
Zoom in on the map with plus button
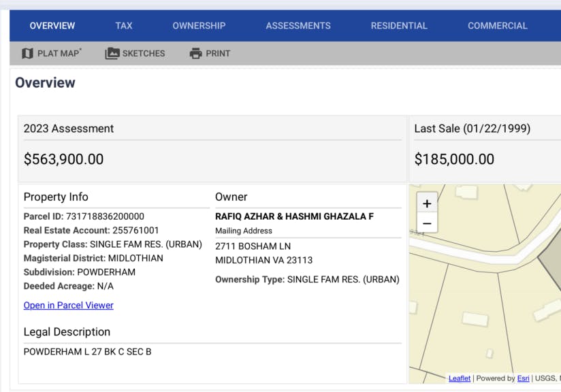click(427, 203)
